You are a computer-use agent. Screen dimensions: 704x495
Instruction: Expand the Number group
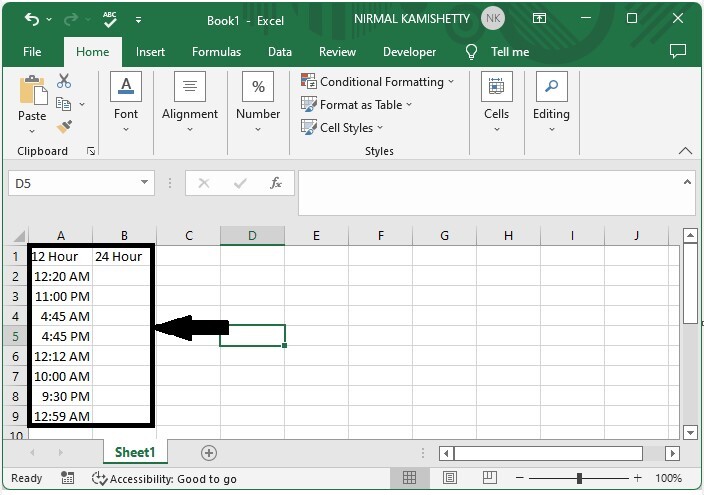click(258, 102)
